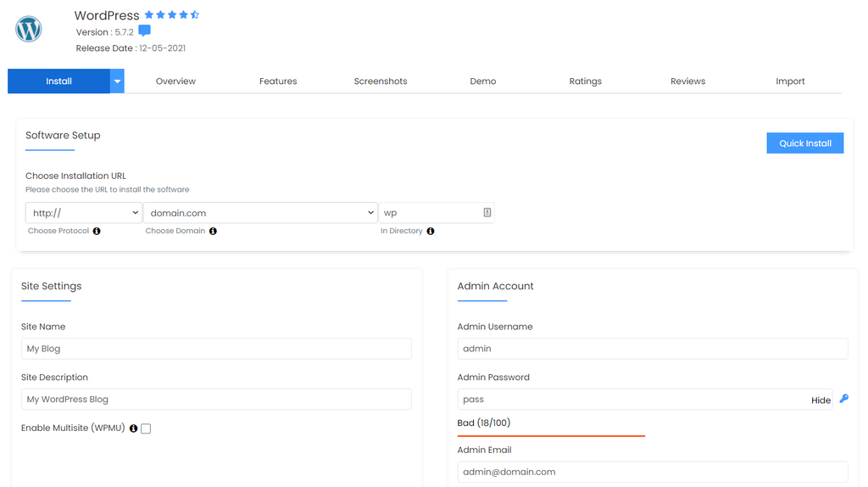Click the In Directory info icon
This screenshot has height=487, width=868.
coord(431,231)
